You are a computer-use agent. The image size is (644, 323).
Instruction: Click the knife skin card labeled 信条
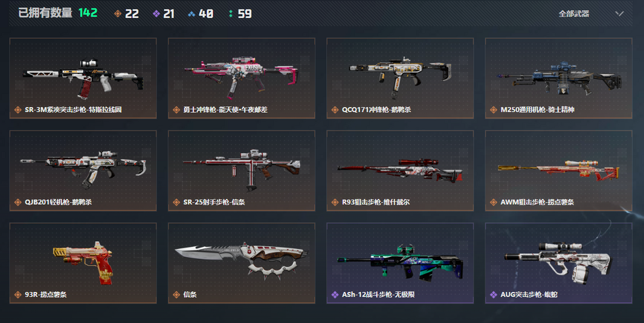tap(241, 263)
